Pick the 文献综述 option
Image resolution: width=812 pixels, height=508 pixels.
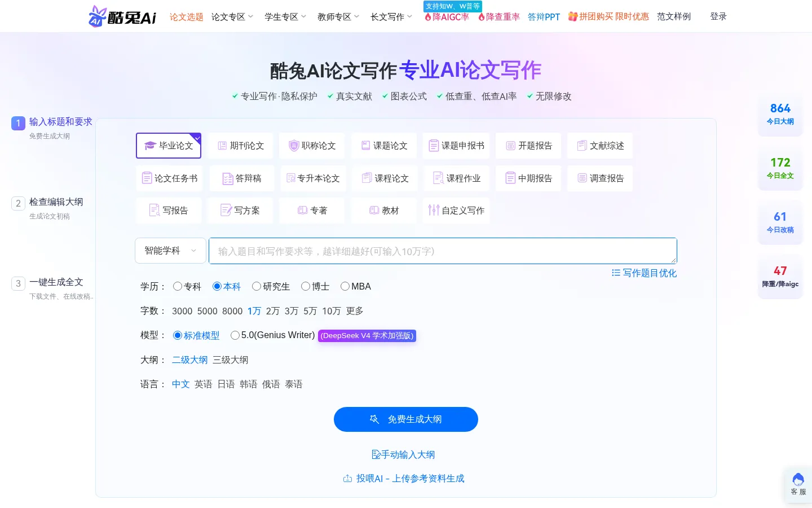tap(600, 146)
